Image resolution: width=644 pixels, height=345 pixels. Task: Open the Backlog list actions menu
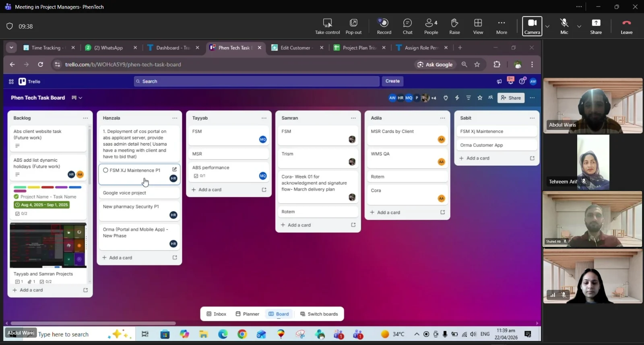click(85, 118)
